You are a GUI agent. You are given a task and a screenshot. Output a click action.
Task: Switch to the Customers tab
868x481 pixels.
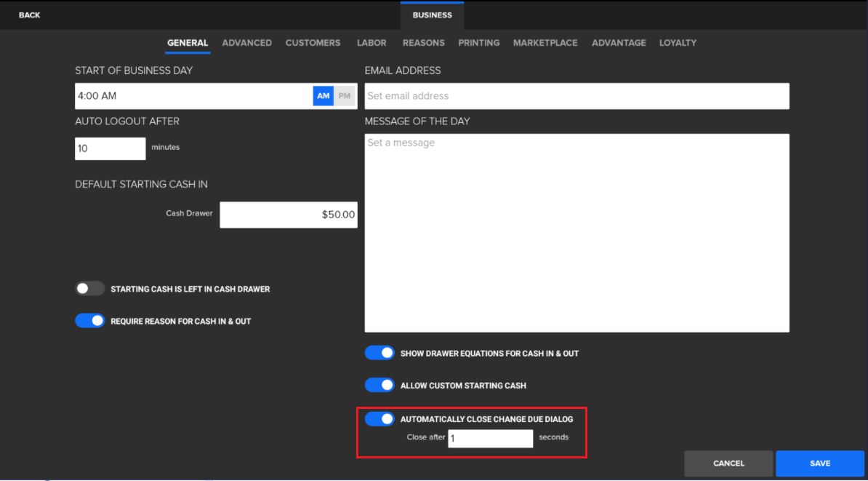pos(313,43)
